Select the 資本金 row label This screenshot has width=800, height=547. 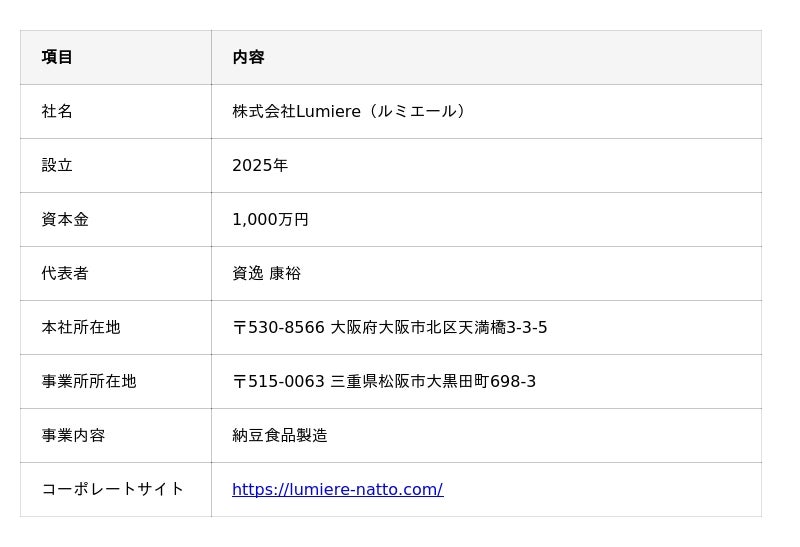65,219
